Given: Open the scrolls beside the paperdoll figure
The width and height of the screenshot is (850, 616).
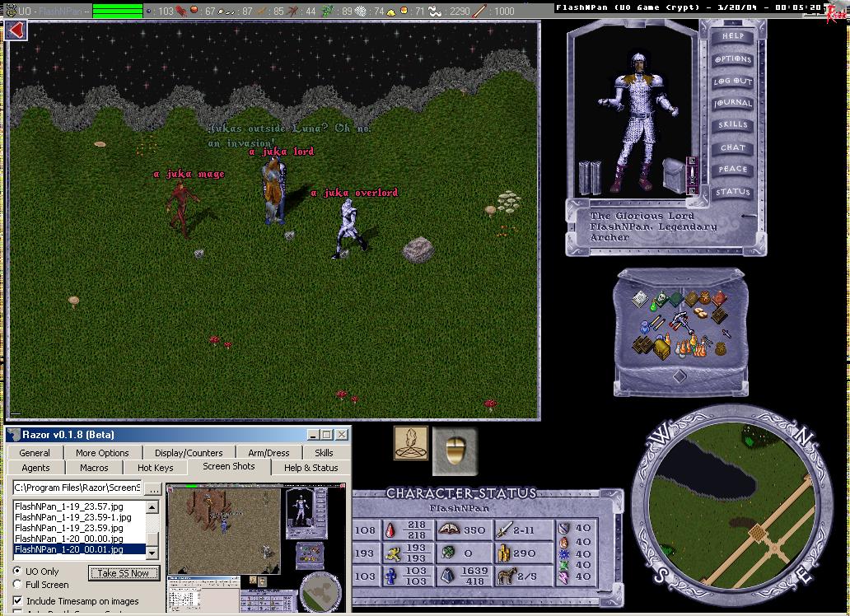Looking at the screenshot, I should point(589,176).
